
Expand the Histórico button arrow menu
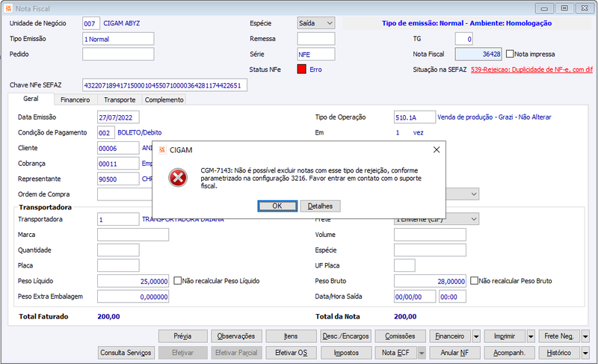585,353
